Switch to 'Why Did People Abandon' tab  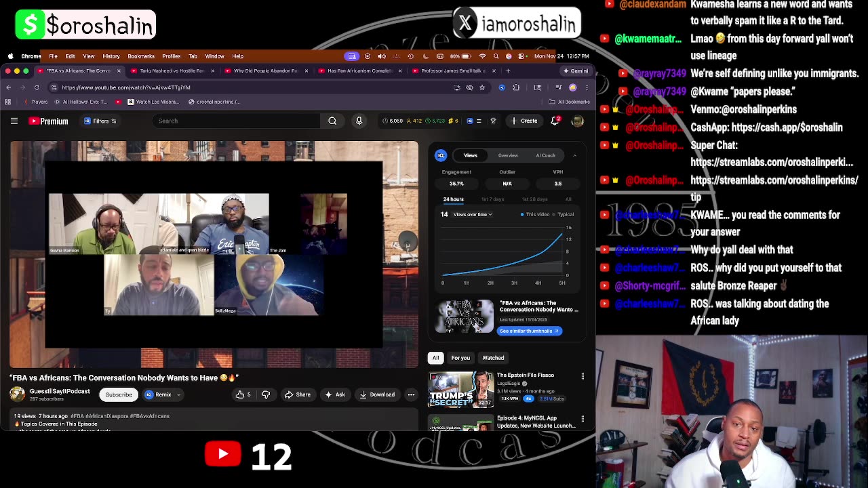(265, 70)
